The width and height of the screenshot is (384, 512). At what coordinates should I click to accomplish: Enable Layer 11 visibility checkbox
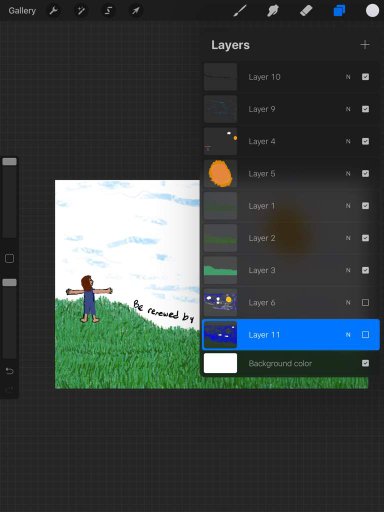click(x=365, y=334)
